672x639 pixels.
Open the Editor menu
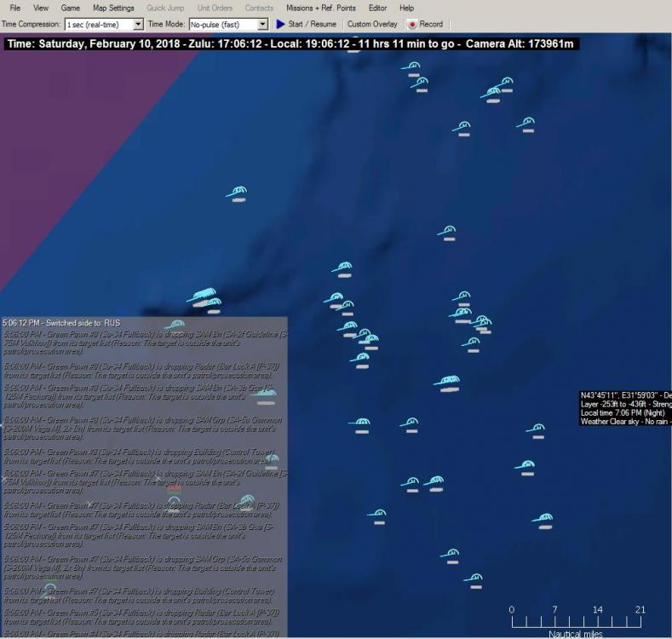point(377,8)
